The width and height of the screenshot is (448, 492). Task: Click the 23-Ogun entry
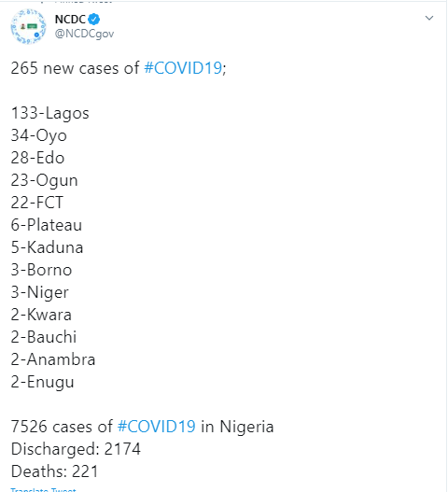pyautogui.click(x=44, y=181)
